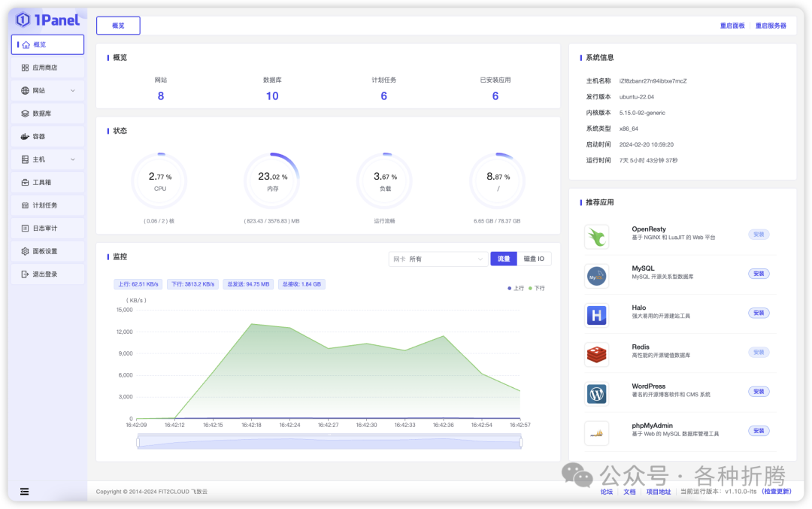Viewport: 812px width, 509px height.
Task: Install Halo via 安装 button
Action: (x=759, y=314)
